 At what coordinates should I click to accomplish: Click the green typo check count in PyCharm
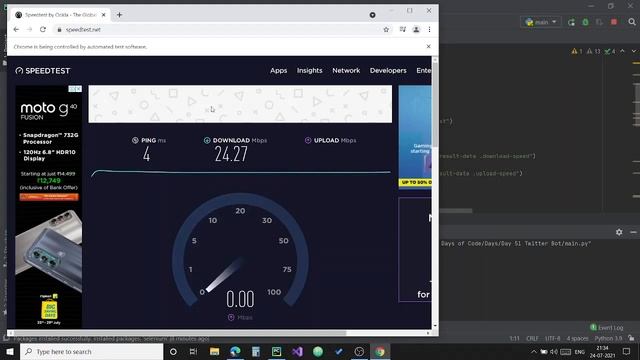[610, 51]
